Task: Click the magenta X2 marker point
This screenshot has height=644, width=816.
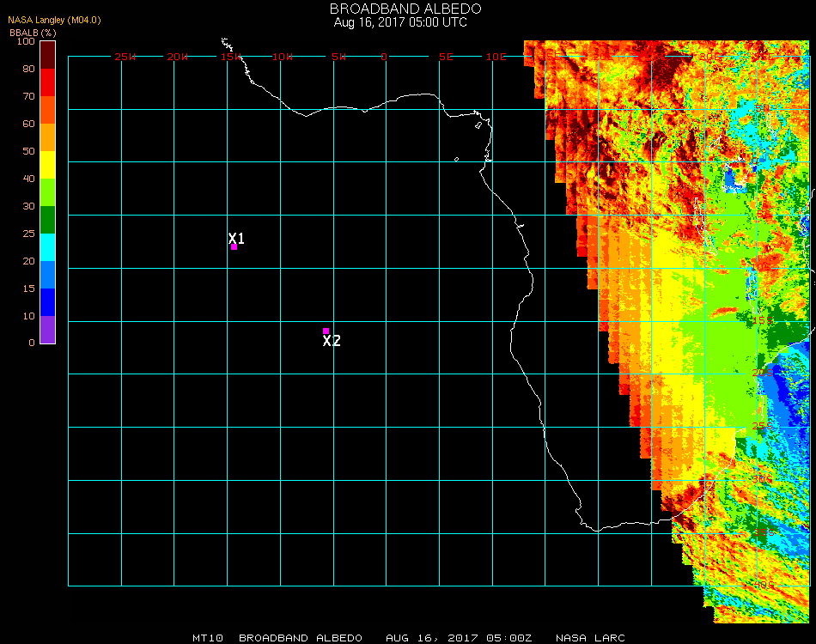Action: tap(326, 331)
